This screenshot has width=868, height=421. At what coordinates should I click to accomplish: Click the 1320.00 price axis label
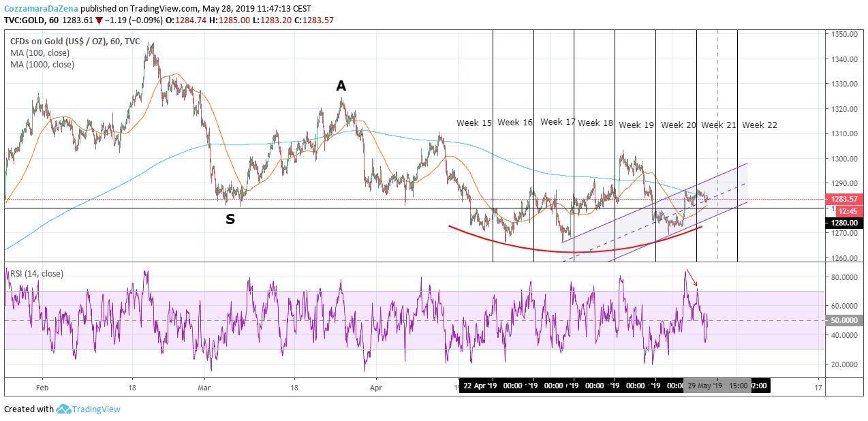[845, 109]
